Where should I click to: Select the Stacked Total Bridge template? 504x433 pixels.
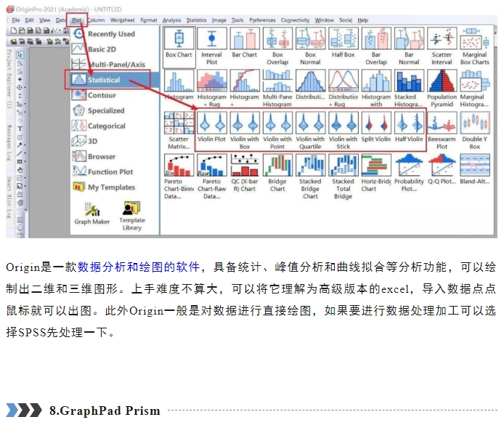344,177
